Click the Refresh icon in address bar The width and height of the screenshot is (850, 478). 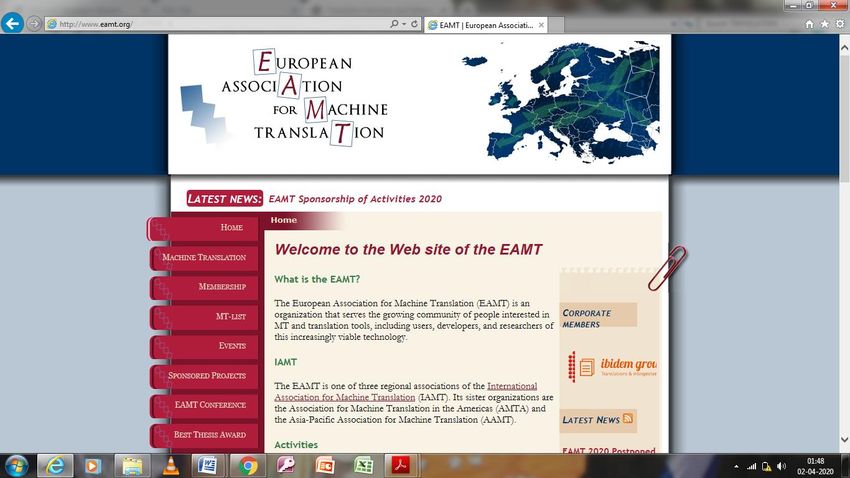coord(414,24)
